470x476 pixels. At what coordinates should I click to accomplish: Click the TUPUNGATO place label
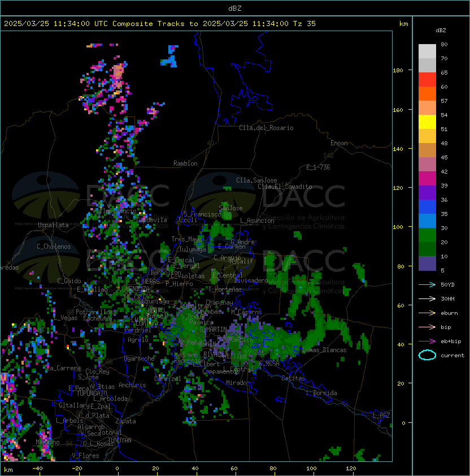(92, 393)
